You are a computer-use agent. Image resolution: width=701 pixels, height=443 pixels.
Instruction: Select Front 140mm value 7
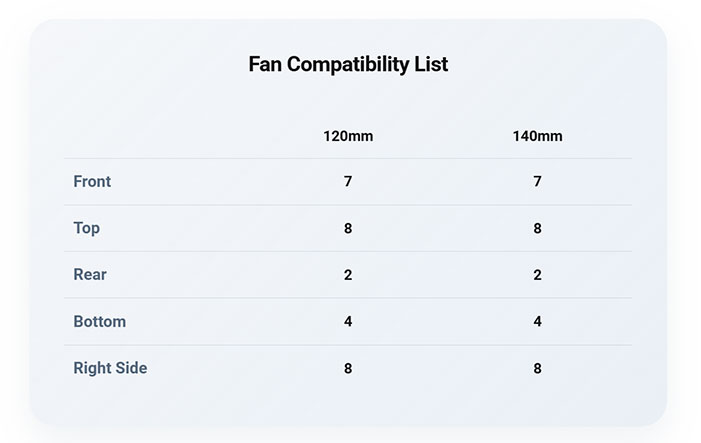pos(537,181)
